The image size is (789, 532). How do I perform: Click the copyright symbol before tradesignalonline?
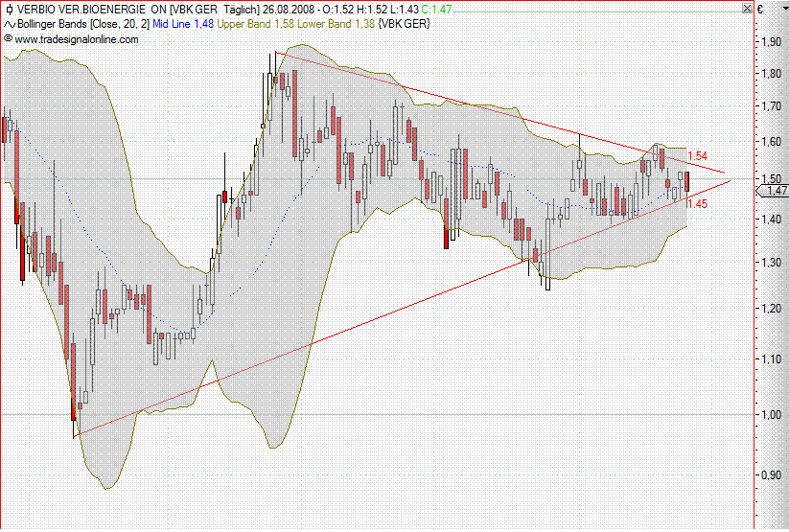coord(8,38)
